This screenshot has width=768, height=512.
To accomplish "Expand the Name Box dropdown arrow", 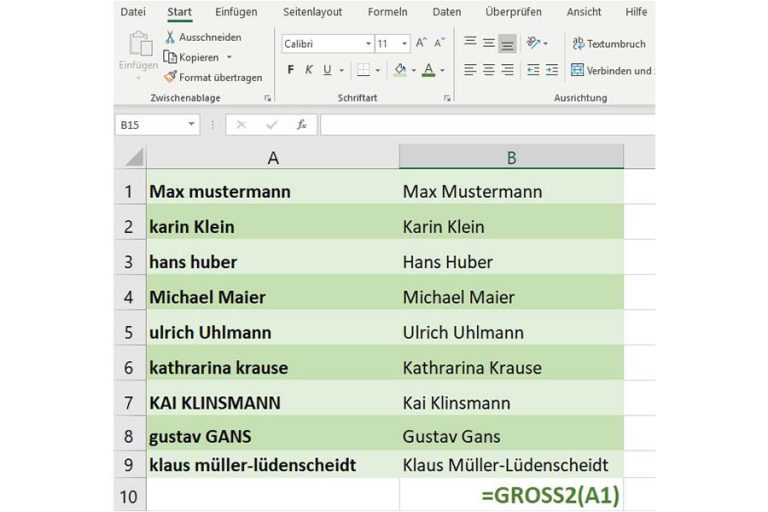I will coord(192,125).
